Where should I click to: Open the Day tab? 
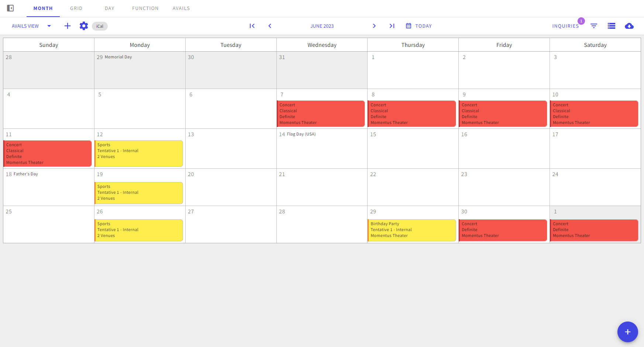click(110, 8)
